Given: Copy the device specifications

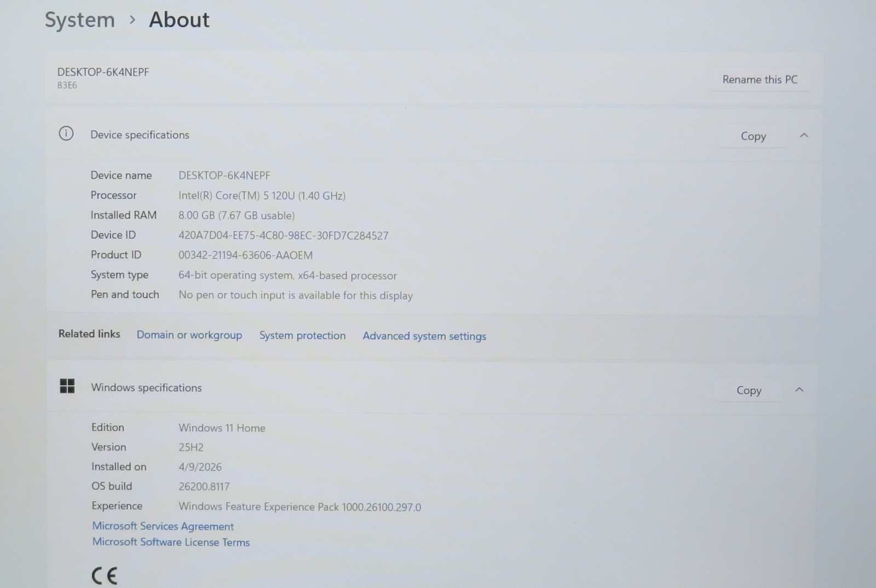Looking at the screenshot, I should (753, 136).
